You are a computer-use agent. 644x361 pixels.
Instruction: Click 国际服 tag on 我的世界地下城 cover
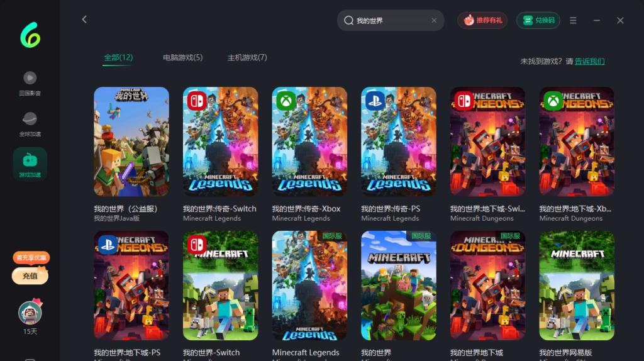tap(511, 236)
